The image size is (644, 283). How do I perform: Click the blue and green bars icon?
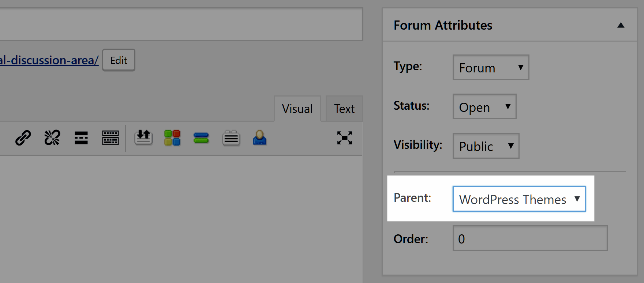click(x=201, y=138)
